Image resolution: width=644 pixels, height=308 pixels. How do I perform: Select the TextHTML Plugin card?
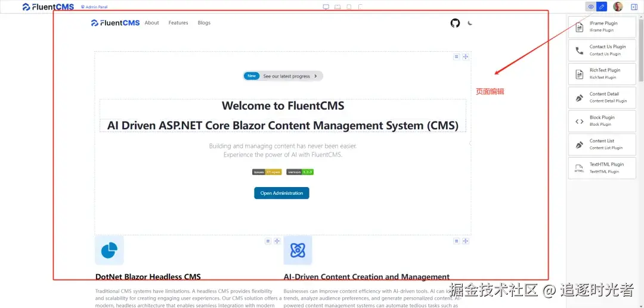pos(602,168)
